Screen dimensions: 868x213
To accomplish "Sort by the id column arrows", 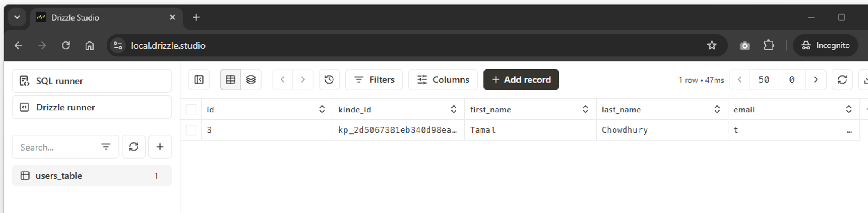I will click(322, 109).
